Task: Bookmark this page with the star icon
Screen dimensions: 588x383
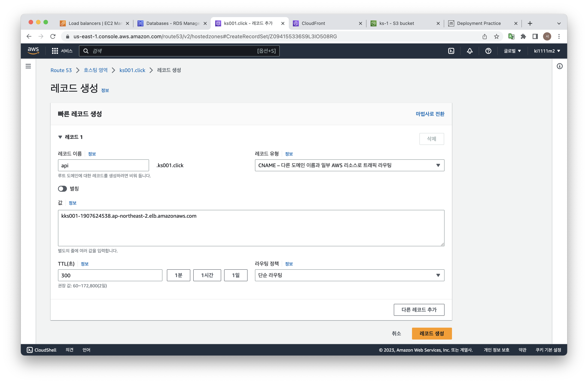Action: 497,37
